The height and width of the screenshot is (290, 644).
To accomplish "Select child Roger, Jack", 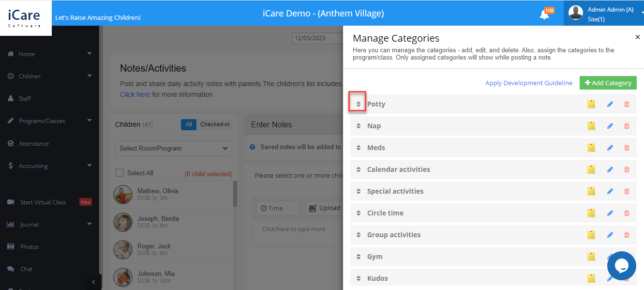I will [172, 250].
